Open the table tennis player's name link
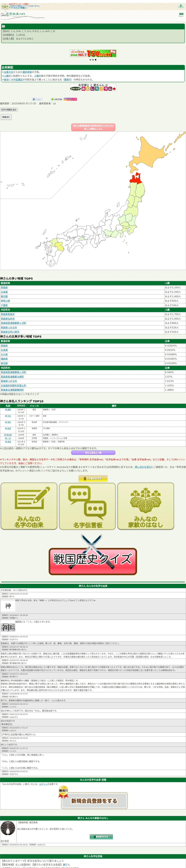The image size is (186, 868). pyautogui.click(x=8, y=416)
